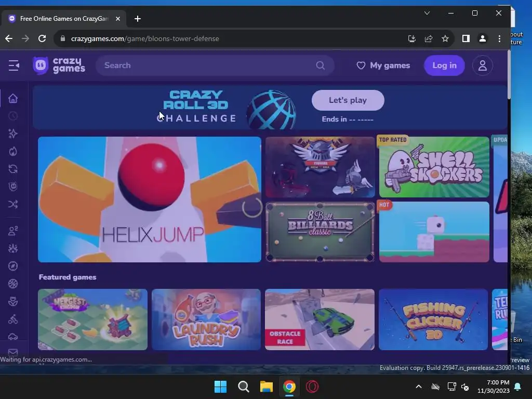532x399 pixels.
Task: Open the Car games icon
Action: tap(13, 337)
